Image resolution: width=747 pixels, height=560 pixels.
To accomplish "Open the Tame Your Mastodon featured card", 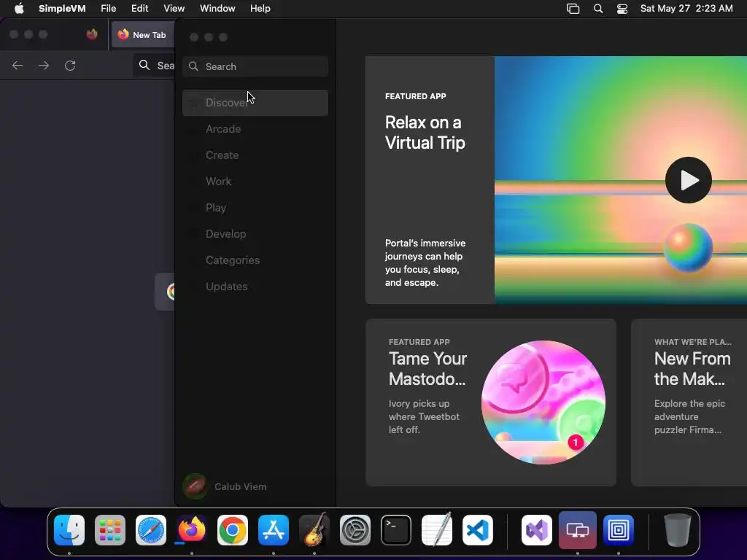I will pyautogui.click(x=491, y=402).
